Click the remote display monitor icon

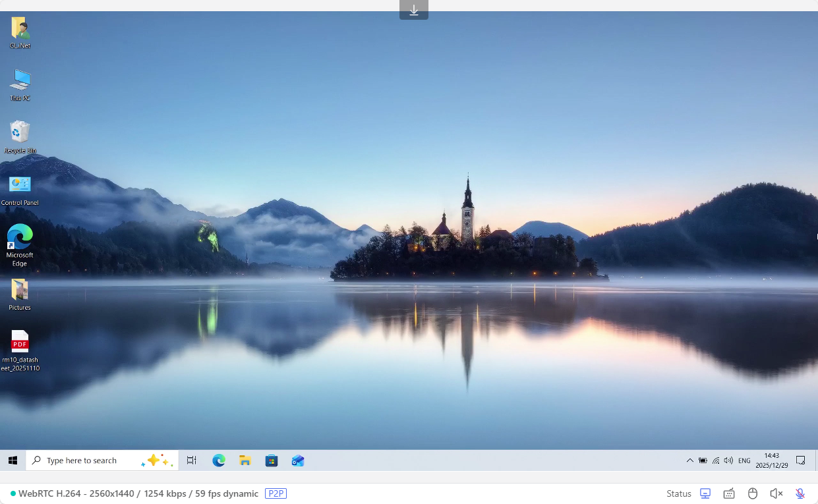pos(705,493)
